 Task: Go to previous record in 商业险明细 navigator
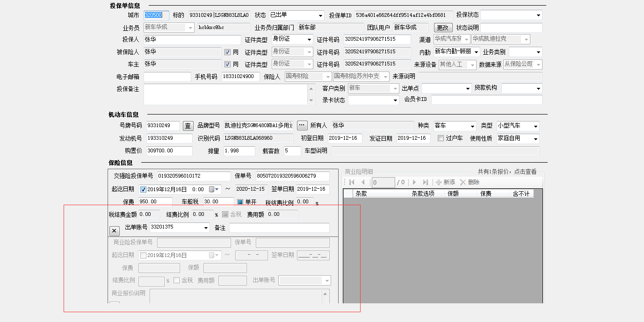pyautogui.click(x=363, y=182)
